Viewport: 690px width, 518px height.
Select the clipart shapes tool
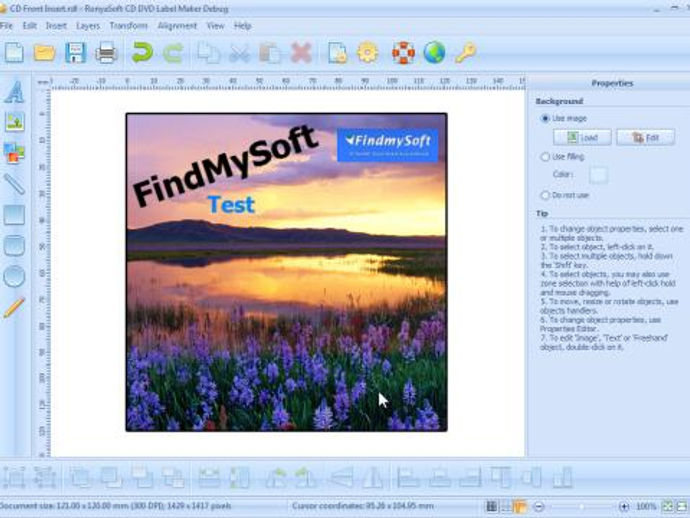point(14,153)
